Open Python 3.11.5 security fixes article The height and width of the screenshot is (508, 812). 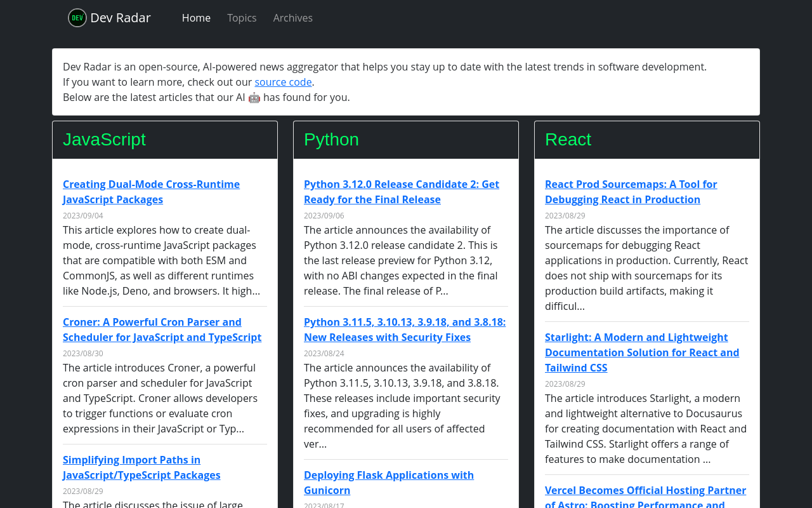(x=405, y=330)
